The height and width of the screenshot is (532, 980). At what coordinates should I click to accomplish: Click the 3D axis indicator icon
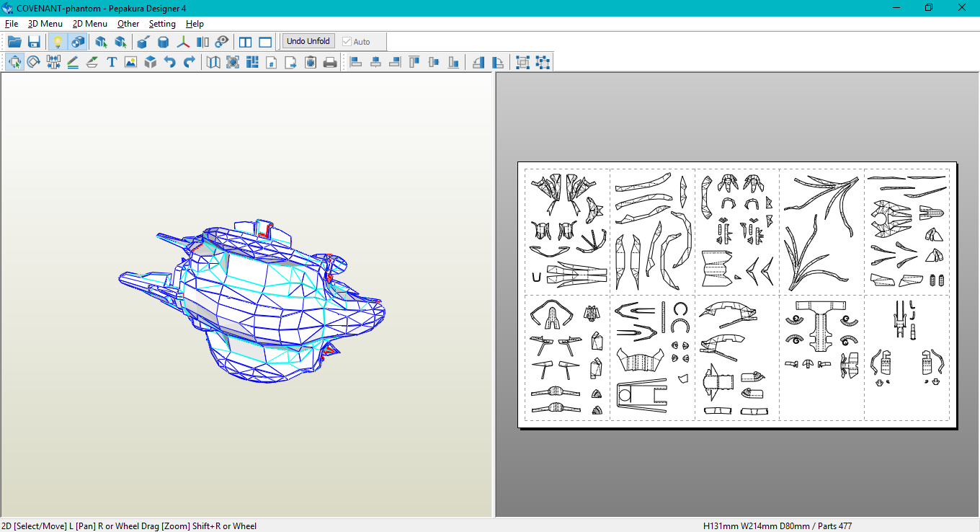coord(184,42)
